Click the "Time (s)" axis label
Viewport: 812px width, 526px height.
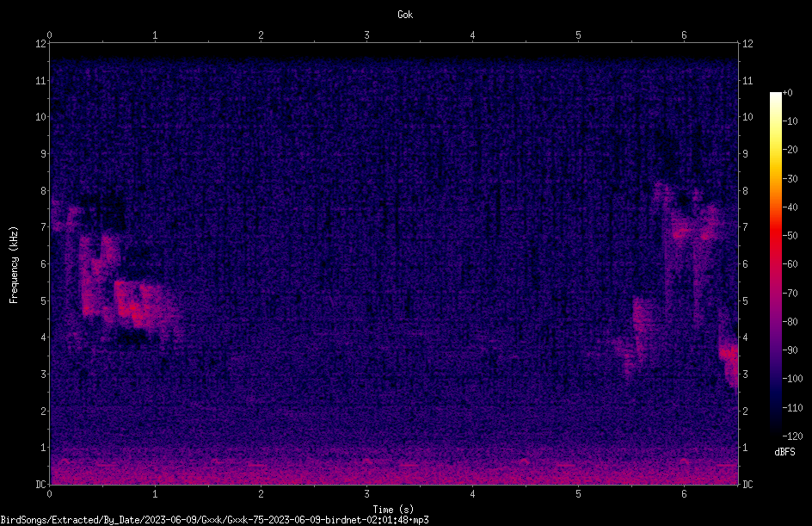click(x=393, y=510)
